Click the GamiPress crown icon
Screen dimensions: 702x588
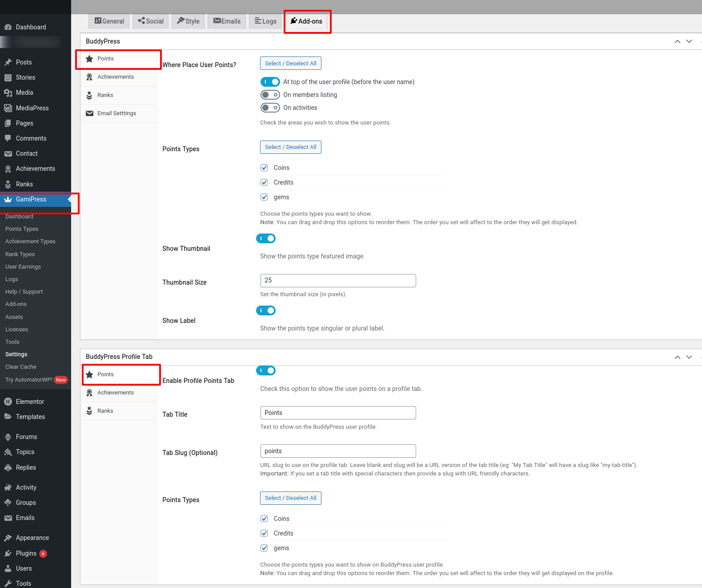[8, 199]
